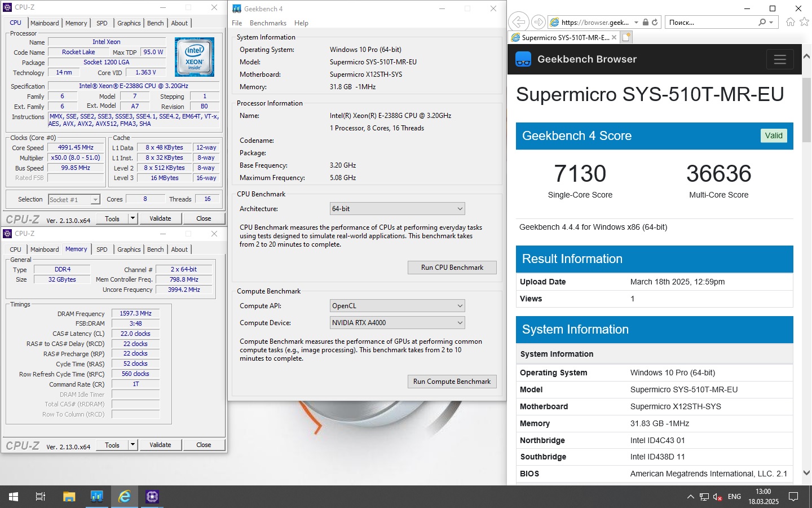Click the network icon in the system tray
Image resolution: width=812 pixels, height=508 pixels.
(704, 497)
